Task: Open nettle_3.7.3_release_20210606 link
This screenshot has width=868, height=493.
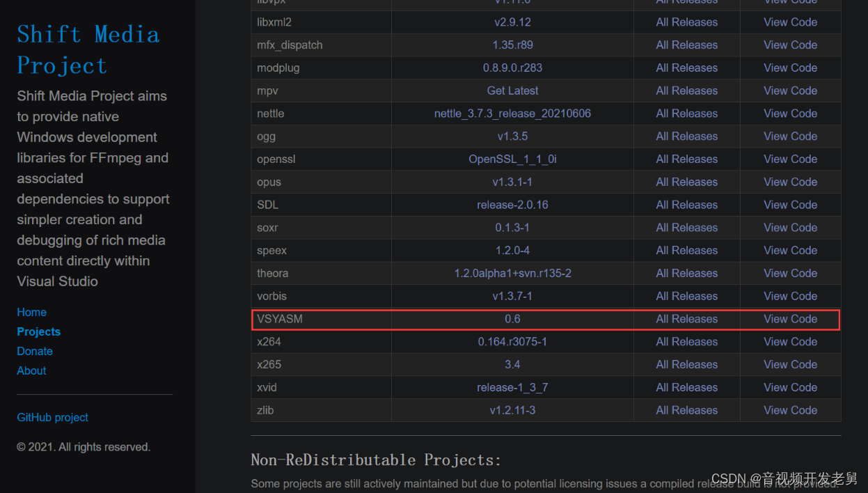Action: (513, 114)
